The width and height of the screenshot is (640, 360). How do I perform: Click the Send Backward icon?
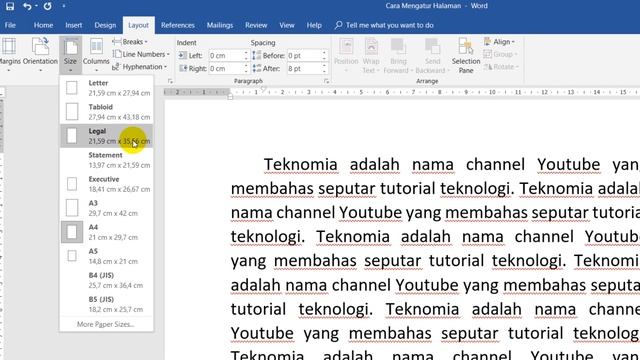[x=432, y=46]
